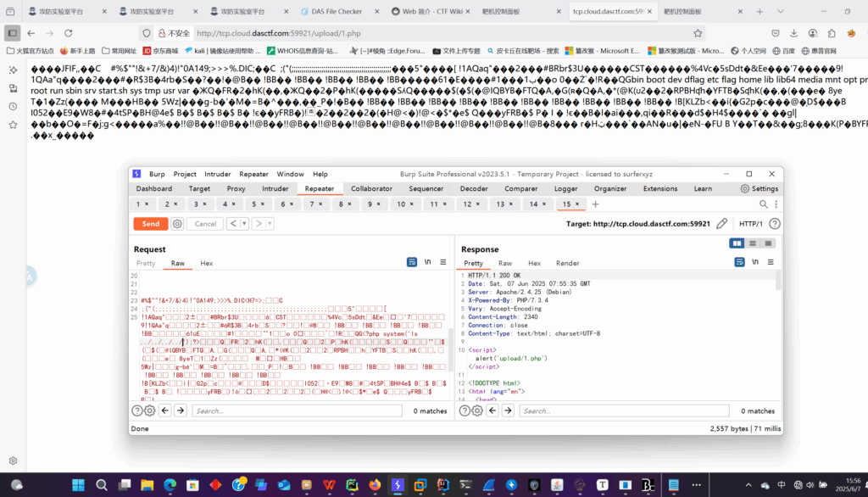Image resolution: width=868 pixels, height=497 pixels.
Task: Open the Collaborator tab
Action: [371, 189]
